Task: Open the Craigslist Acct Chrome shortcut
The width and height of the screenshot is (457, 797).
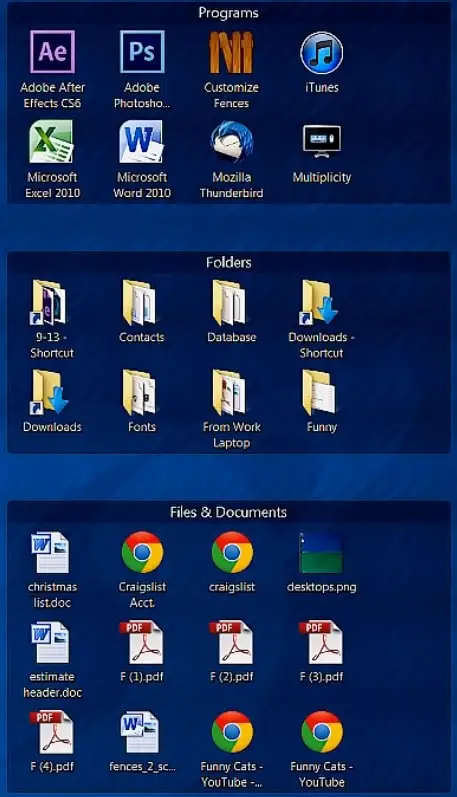Action: pos(142,553)
